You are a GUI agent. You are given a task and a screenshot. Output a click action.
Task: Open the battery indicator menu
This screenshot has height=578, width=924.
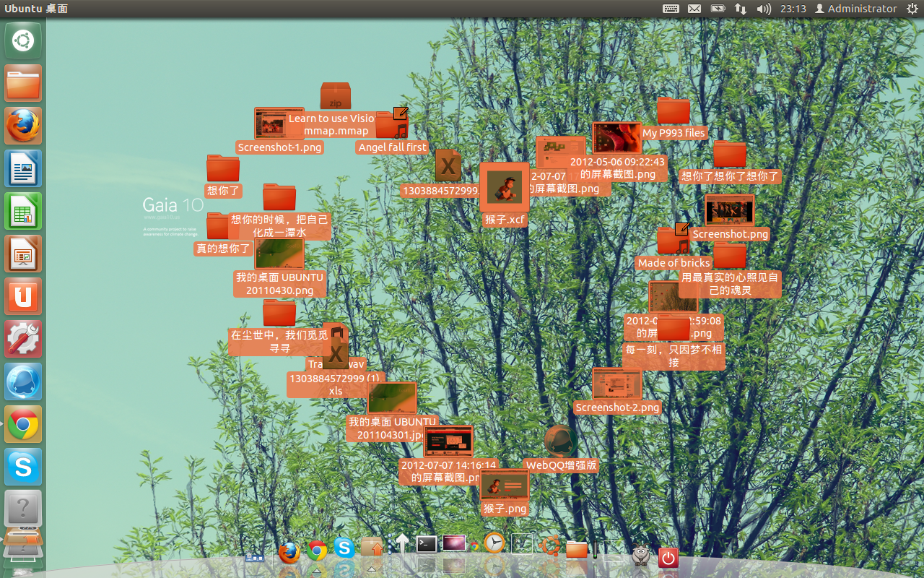tap(718, 9)
